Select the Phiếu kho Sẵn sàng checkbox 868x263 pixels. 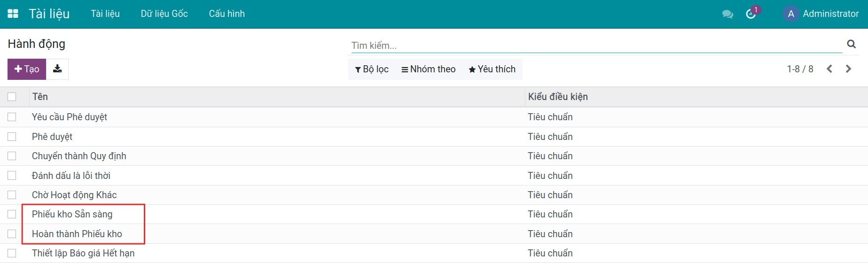pos(12,214)
